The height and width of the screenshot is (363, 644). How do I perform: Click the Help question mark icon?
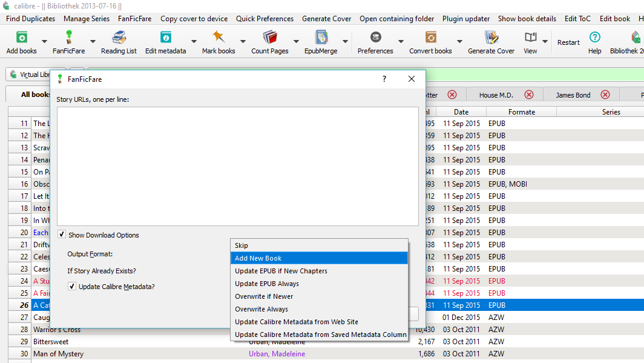[x=595, y=38]
